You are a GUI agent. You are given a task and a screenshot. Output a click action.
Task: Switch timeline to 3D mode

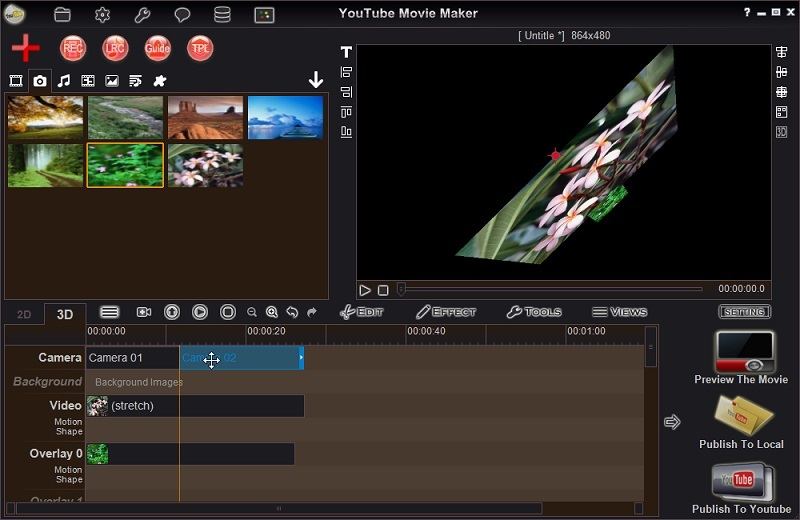(x=65, y=314)
